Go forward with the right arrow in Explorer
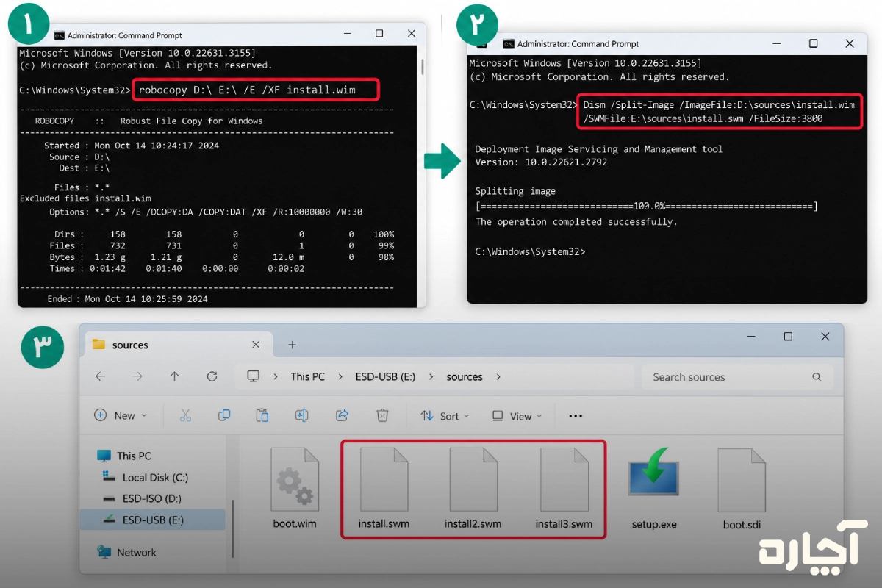 [137, 376]
